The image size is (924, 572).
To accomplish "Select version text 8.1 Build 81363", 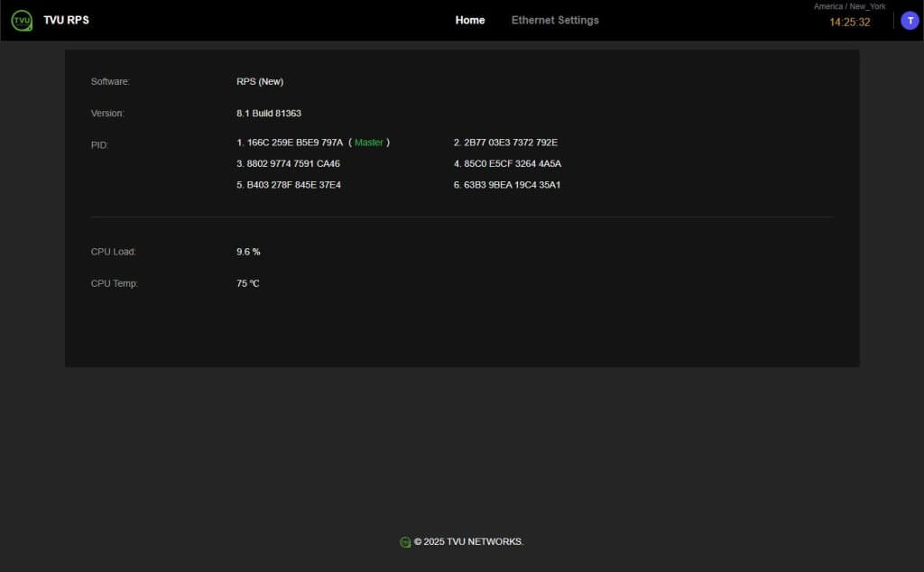I will 269,113.
